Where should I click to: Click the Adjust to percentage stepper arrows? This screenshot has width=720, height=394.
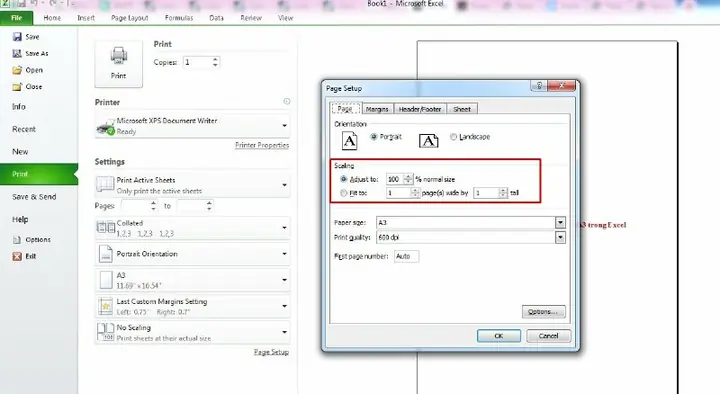(408, 179)
